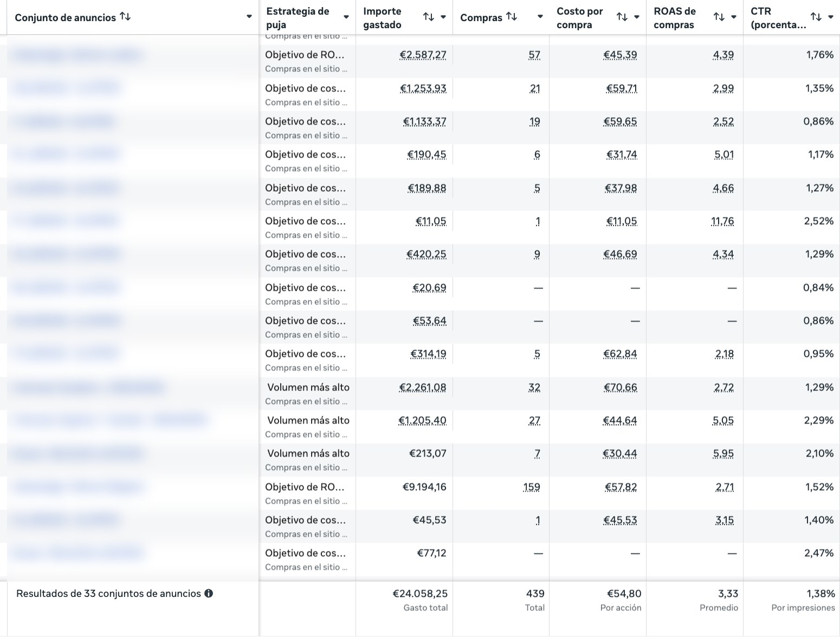The height and width of the screenshot is (637, 840).
Task: Click the €70,66 cost per purchase
Action: (x=621, y=387)
